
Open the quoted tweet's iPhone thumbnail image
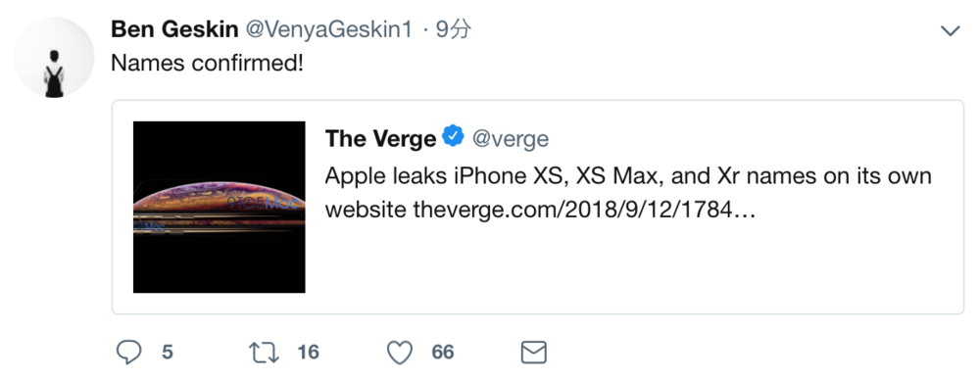click(x=220, y=207)
